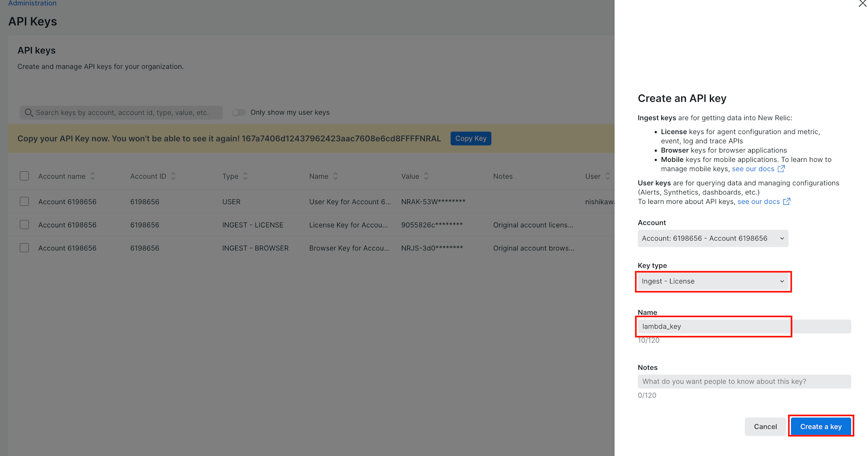
Task: Click the displayed API key string in banner
Action: click(x=341, y=138)
